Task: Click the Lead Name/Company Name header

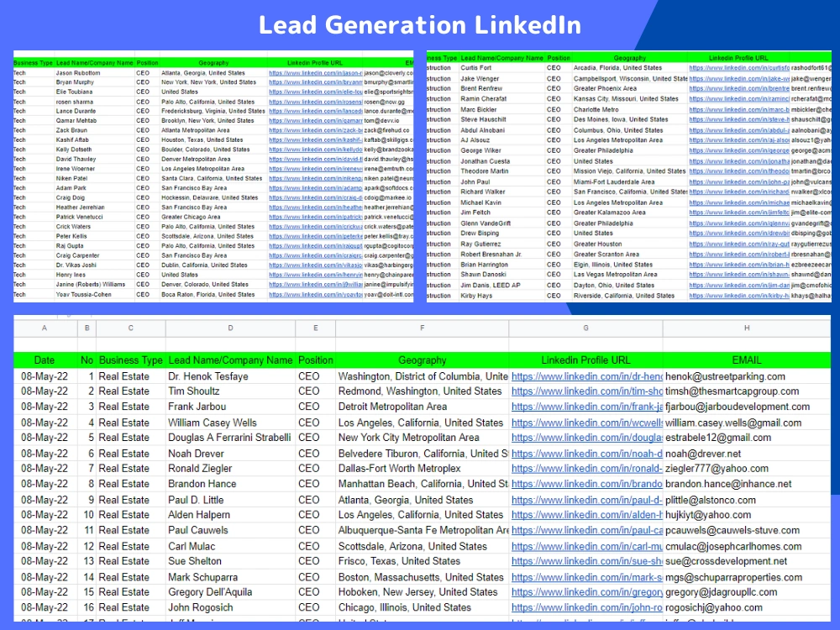Action: (230, 360)
